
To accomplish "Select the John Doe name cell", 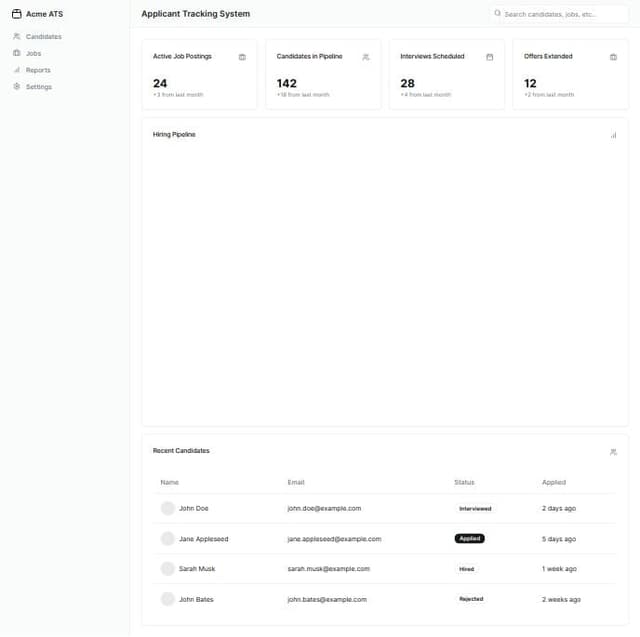I will (x=193, y=508).
